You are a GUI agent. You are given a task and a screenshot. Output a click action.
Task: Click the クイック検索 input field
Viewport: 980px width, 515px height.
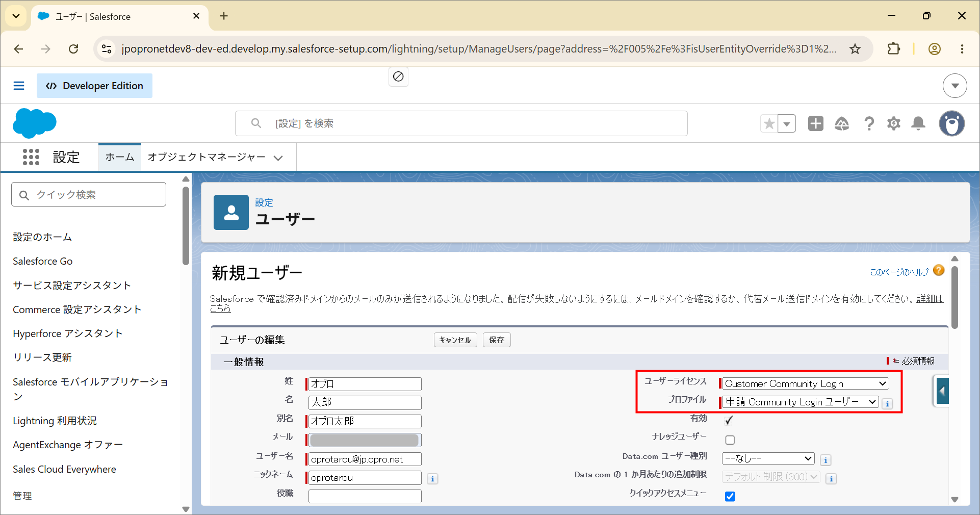pos(89,194)
